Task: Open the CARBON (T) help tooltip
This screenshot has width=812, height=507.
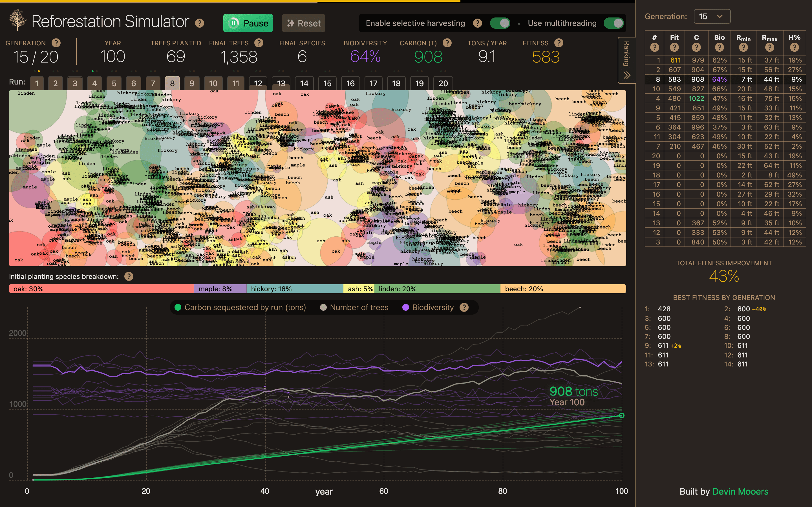Action: [x=447, y=43]
